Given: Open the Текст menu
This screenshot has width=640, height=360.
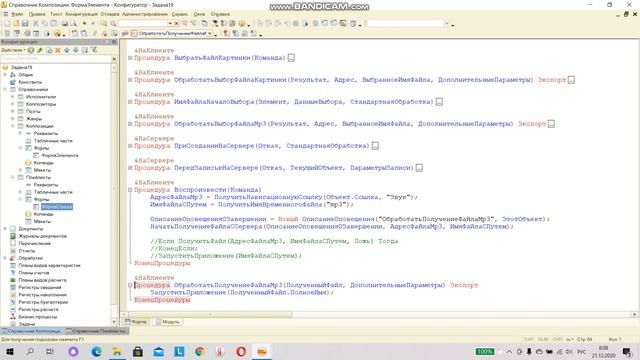Looking at the screenshot, I should coord(56,14).
